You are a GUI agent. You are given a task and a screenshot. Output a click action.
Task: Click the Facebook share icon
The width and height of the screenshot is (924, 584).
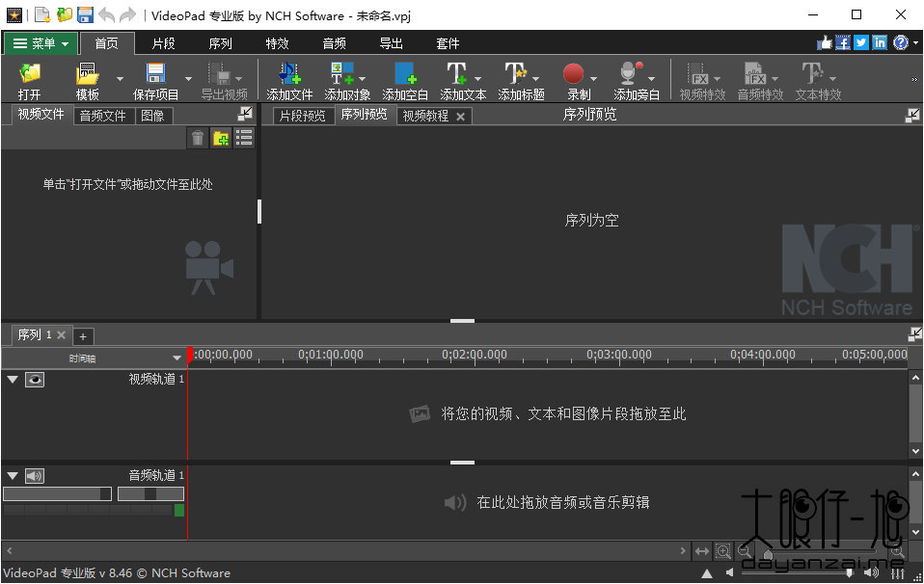tap(843, 43)
